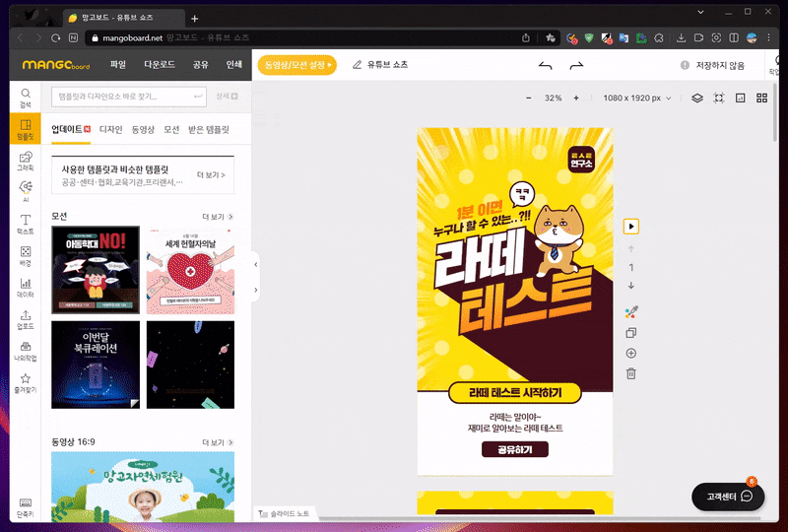Click the redo arrow
The image size is (788, 532).
click(576, 65)
